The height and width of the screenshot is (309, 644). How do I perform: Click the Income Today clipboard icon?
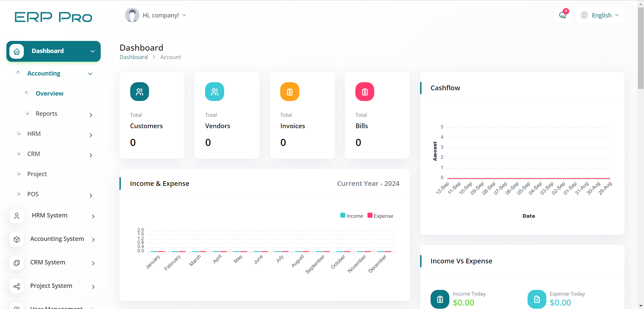coord(440,299)
